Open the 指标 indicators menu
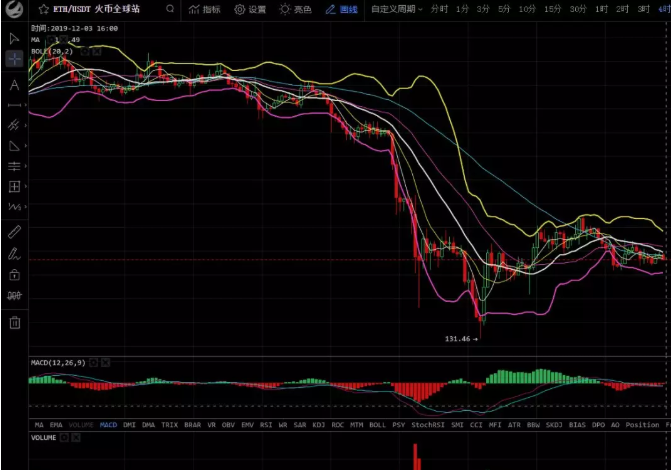This screenshot has height=470, width=671. [205, 9]
